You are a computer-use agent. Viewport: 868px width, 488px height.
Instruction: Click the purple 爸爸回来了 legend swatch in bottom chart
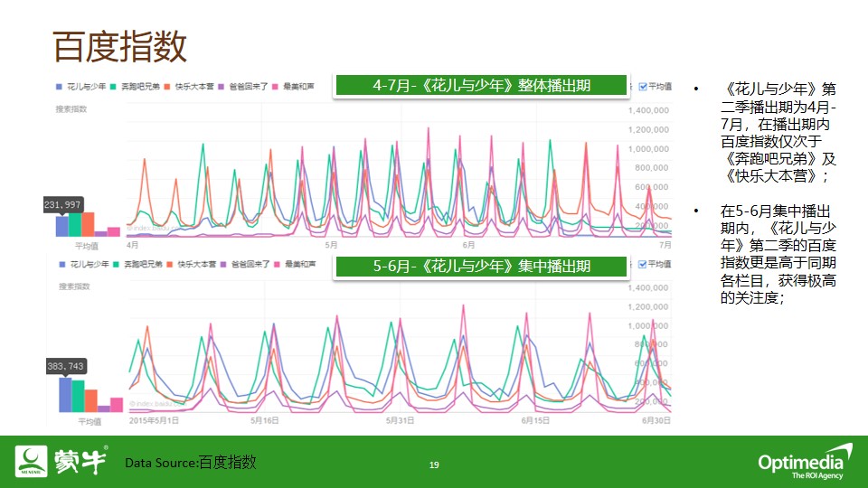[223, 265]
